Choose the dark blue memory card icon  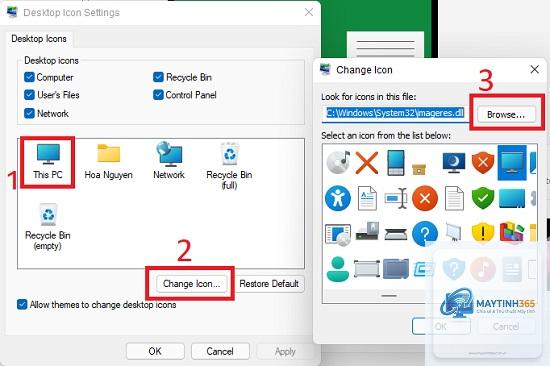pos(396,269)
